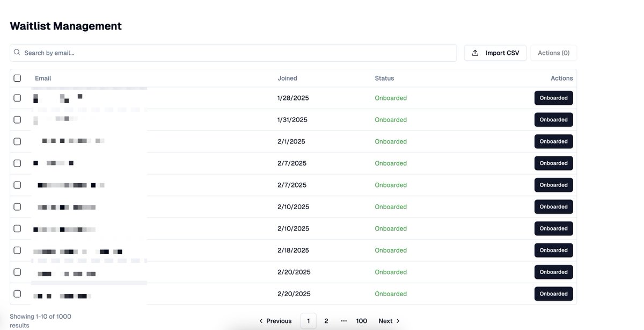This screenshot has height=330, width=644.
Task: Click the Waitlist Management heading
Action: [65, 26]
